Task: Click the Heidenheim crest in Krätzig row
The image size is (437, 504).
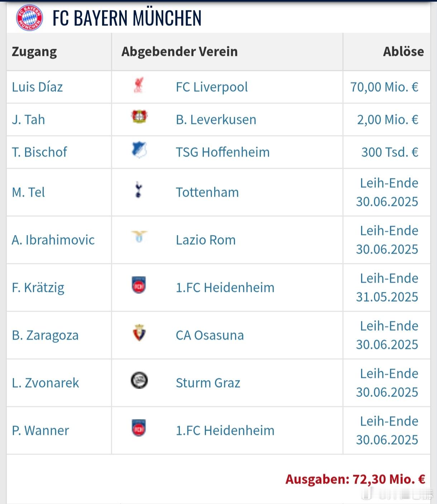Action: [139, 285]
